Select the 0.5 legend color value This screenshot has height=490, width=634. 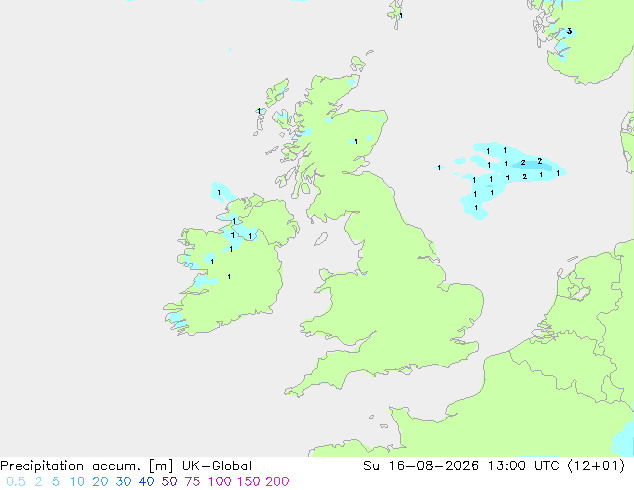(16, 482)
